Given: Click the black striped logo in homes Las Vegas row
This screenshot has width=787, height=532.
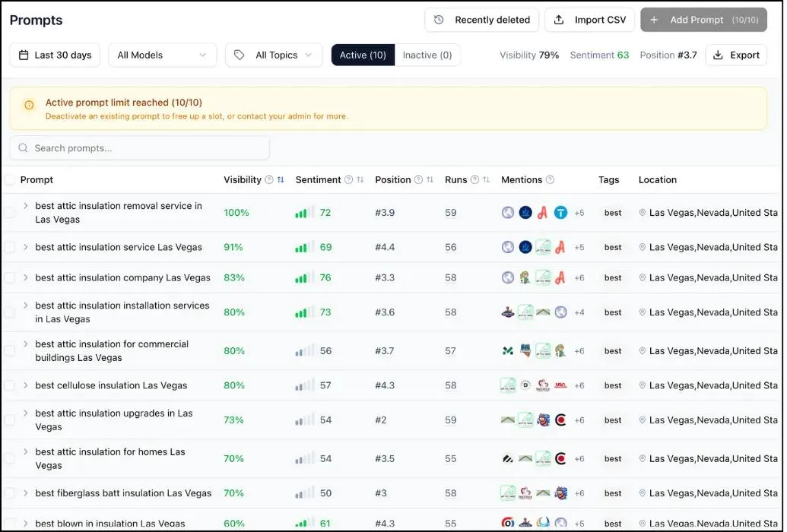Looking at the screenshot, I should (508, 459).
